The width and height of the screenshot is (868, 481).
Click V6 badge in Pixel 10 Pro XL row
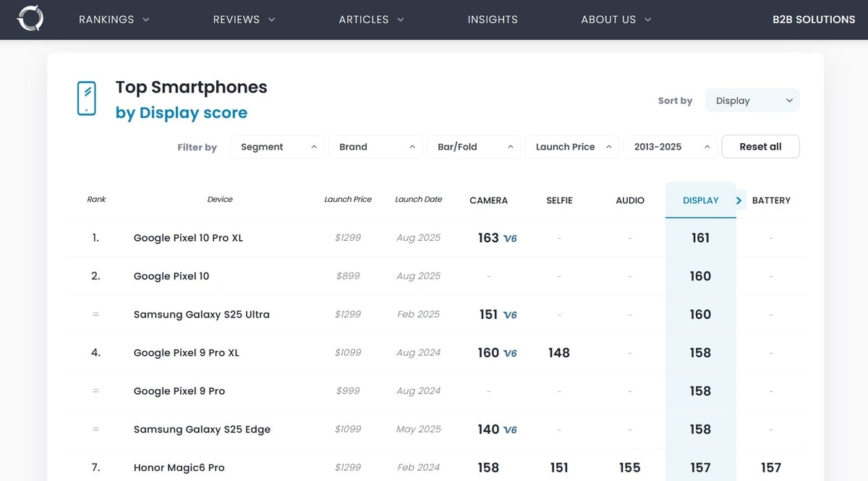coord(510,239)
